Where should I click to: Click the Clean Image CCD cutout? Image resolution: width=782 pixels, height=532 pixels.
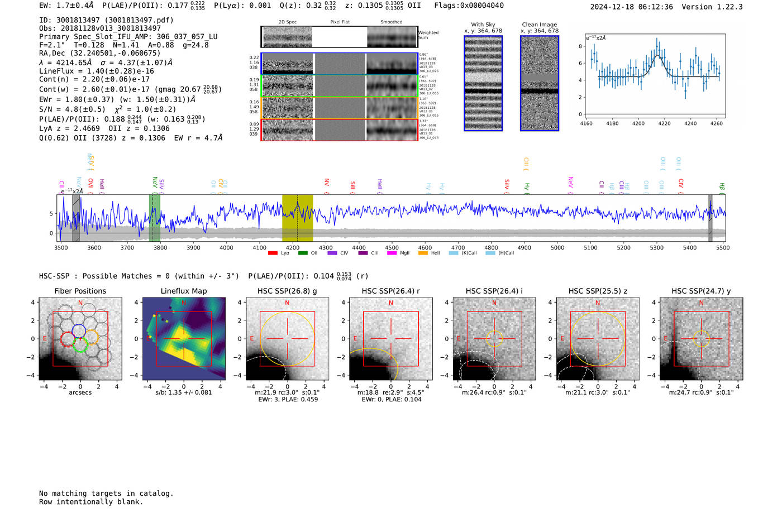click(x=540, y=83)
